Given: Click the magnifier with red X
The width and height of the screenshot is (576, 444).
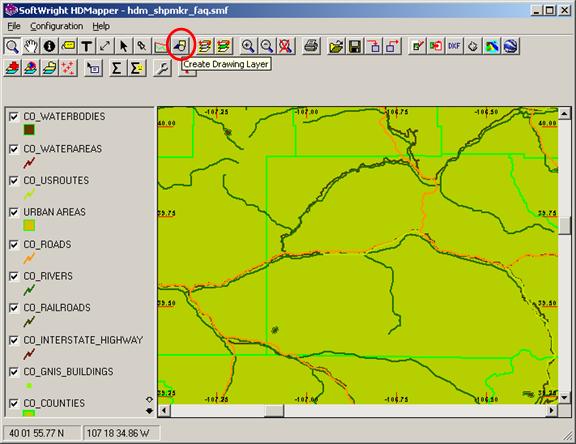Looking at the screenshot, I should (x=285, y=46).
